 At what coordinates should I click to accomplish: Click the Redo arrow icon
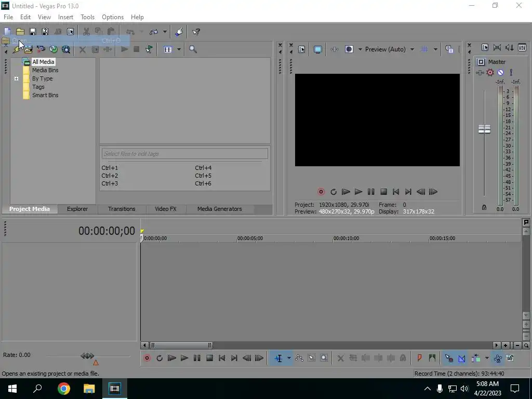pos(154,32)
